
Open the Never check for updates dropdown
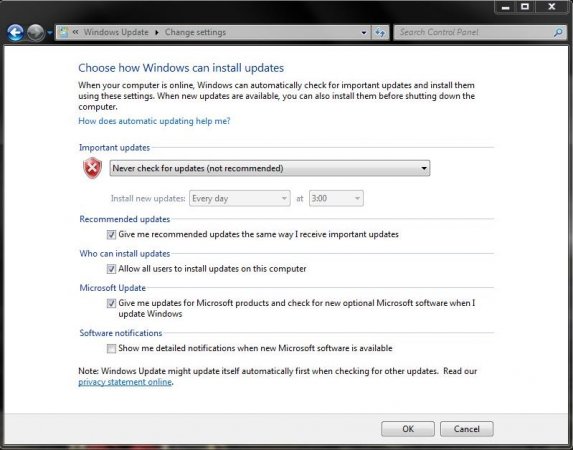[270, 168]
